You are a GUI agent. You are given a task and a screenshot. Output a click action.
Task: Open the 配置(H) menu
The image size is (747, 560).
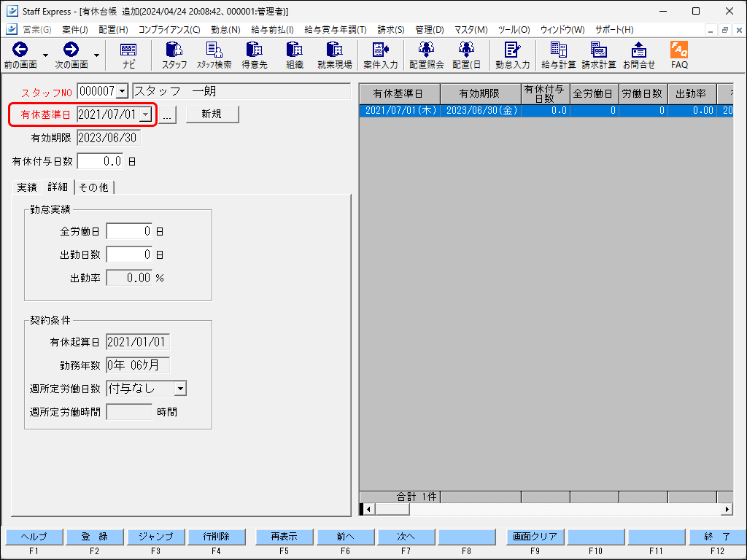[x=113, y=29]
